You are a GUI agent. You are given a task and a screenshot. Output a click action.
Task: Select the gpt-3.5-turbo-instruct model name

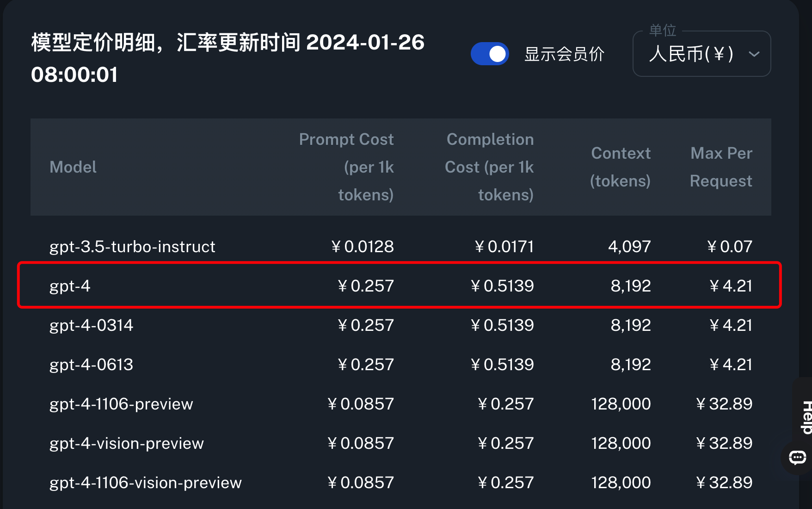coord(132,247)
